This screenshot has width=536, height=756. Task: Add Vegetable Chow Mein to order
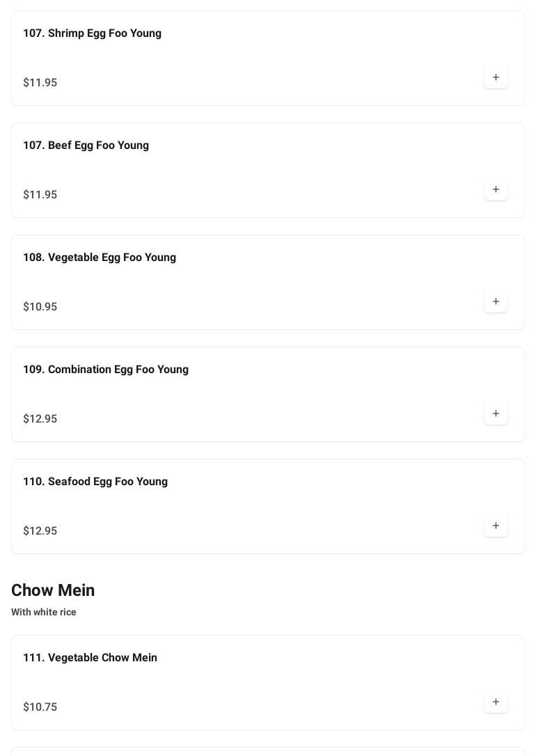[x=496, y=702]
